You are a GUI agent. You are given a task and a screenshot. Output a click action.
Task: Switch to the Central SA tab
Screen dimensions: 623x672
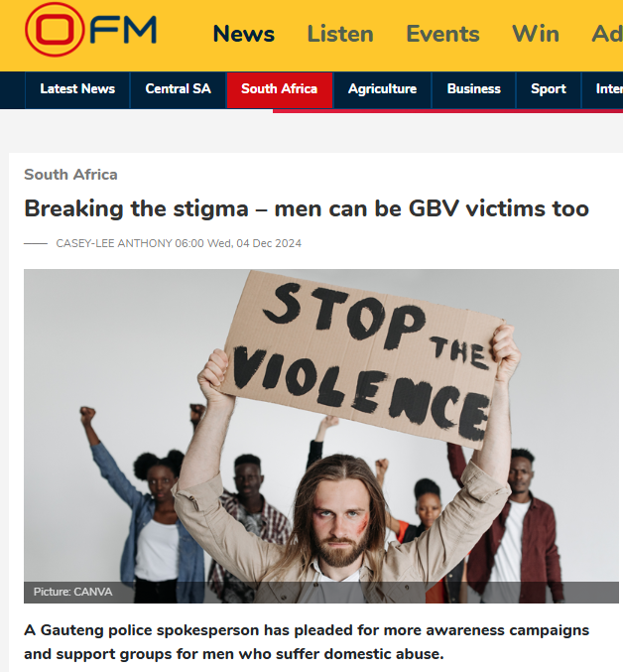(x=179, y=89)
